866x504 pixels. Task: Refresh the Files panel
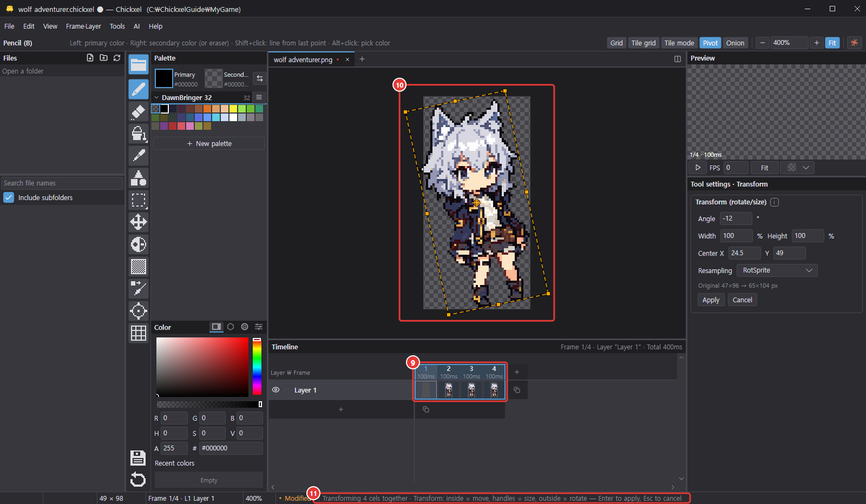coord(117,58)
